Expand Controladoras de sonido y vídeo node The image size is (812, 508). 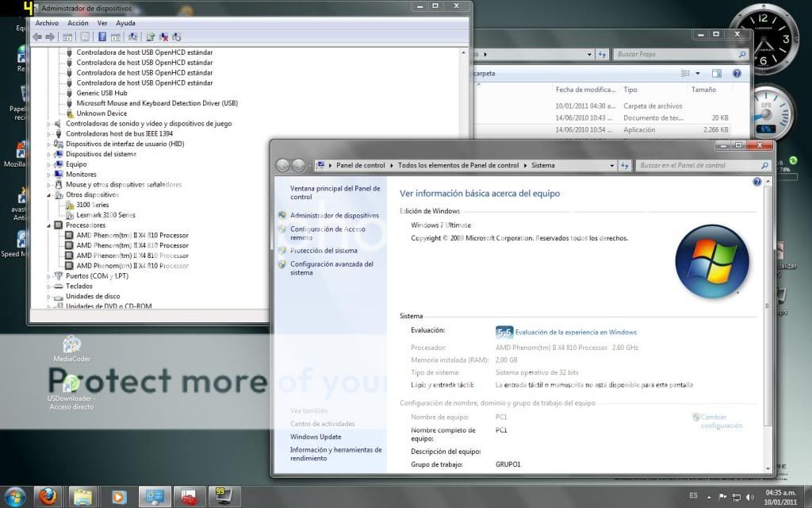pyautogui.click(x=49, y=124)
